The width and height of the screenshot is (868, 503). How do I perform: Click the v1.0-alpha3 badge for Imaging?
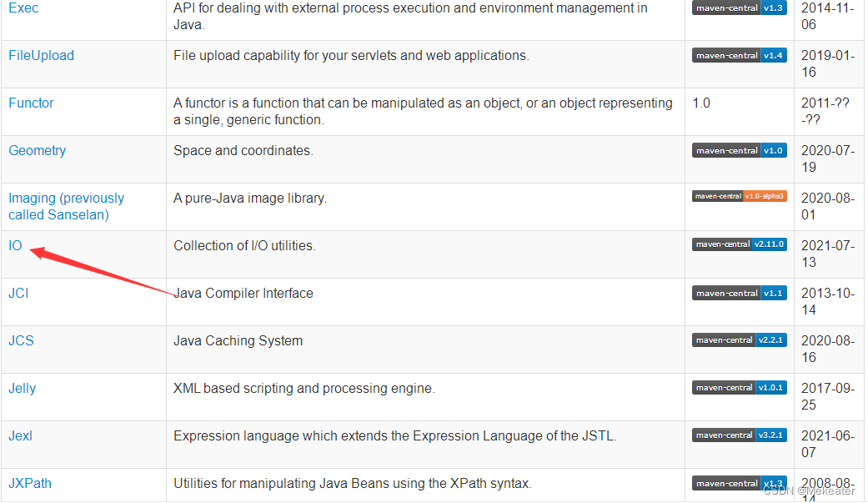coord(739,196)
